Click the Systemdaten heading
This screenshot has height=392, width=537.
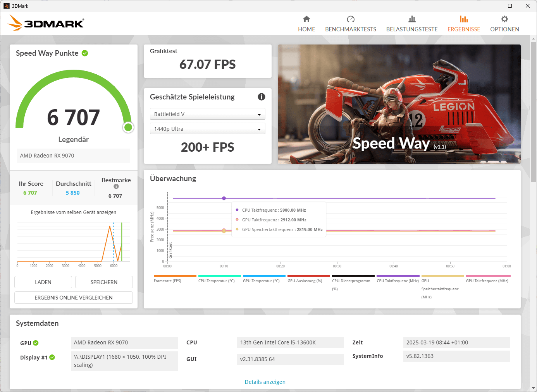[37, 324]
